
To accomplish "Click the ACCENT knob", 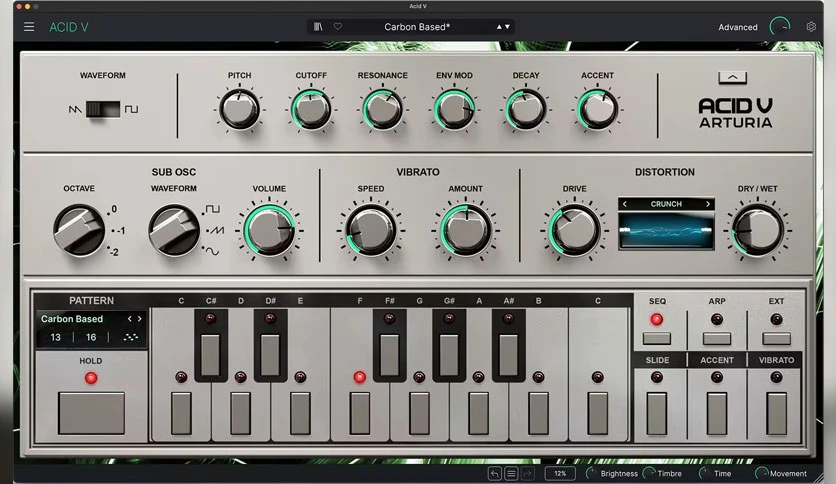I will [598, 109].
